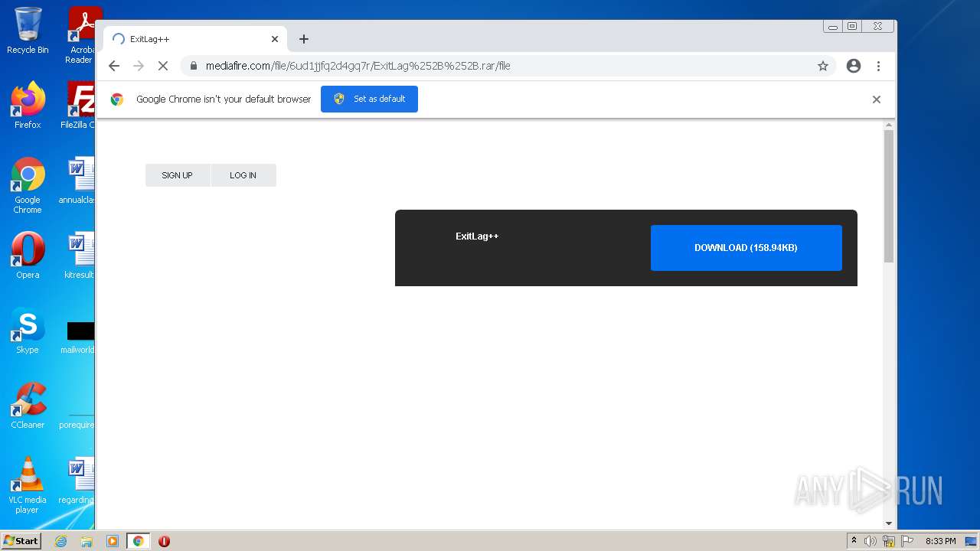Open the Chrome three-dot menu

878,66
